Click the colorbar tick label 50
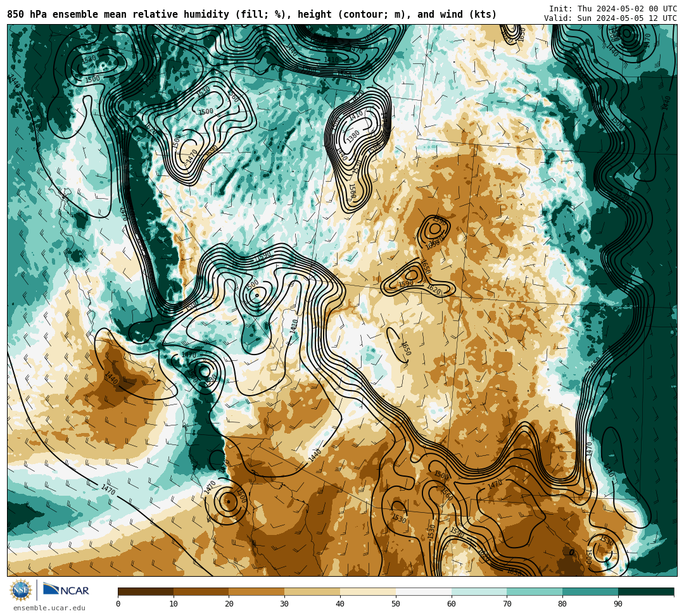Image resolution: width=684 pixels, height=616 pixels. tap(396, 604)
